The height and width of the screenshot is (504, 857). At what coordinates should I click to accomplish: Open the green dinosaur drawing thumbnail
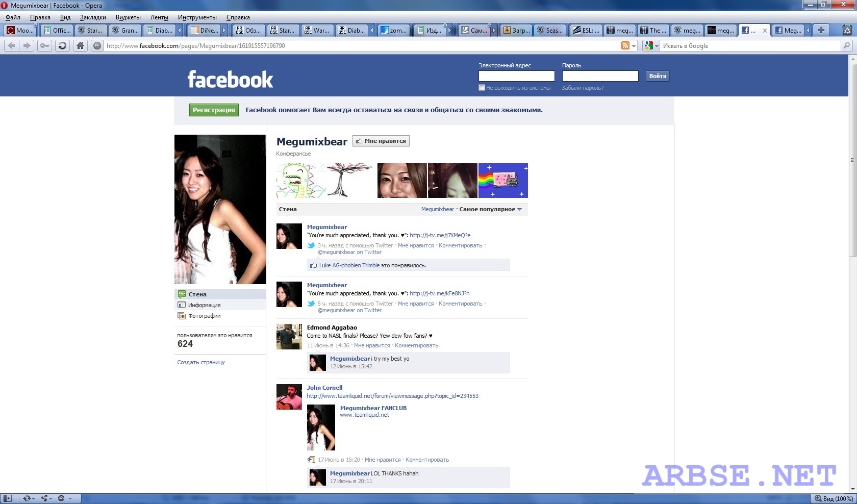coord(300,181)
